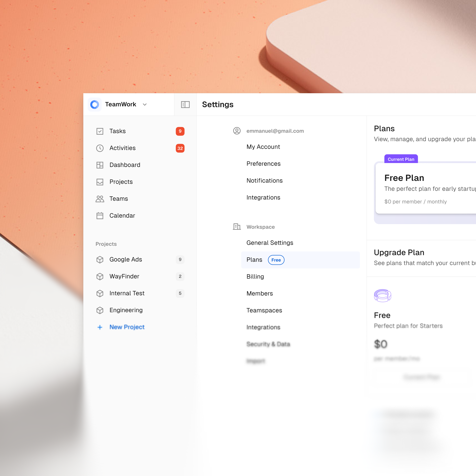The image size is (476, 476).
Task: Open My Account settings
Action: click(x=263, y=147)
